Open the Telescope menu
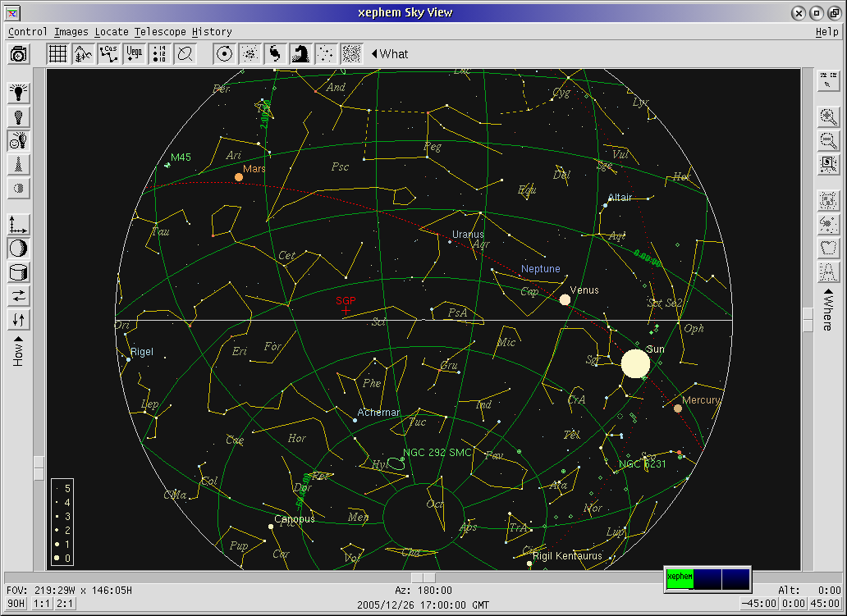847x616 pixels. point(160,32)
